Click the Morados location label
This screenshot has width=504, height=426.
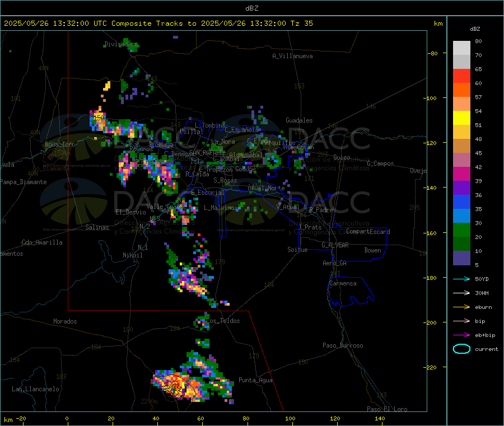coord(65,321)
